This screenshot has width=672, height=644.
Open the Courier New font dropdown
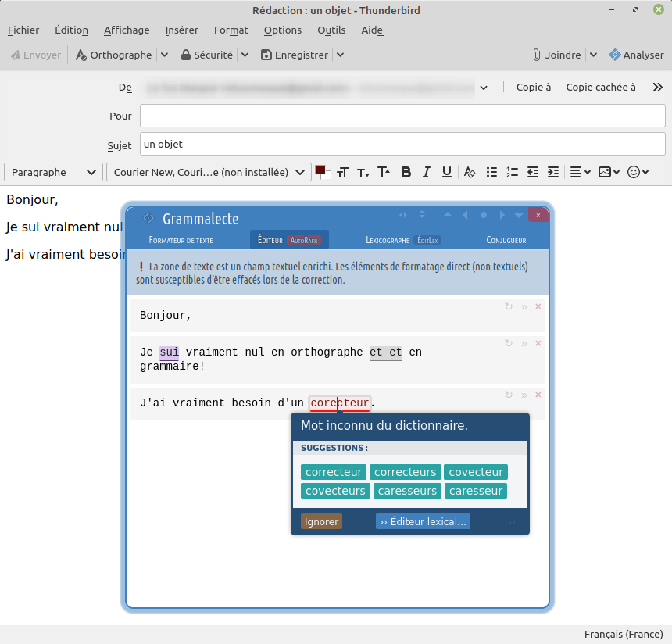[209, 173]
